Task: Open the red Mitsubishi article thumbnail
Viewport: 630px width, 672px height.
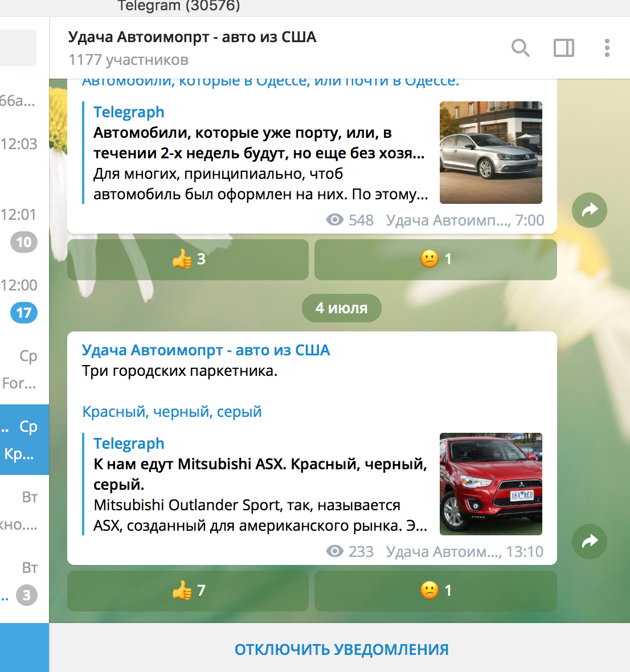Action: point(490,484)
